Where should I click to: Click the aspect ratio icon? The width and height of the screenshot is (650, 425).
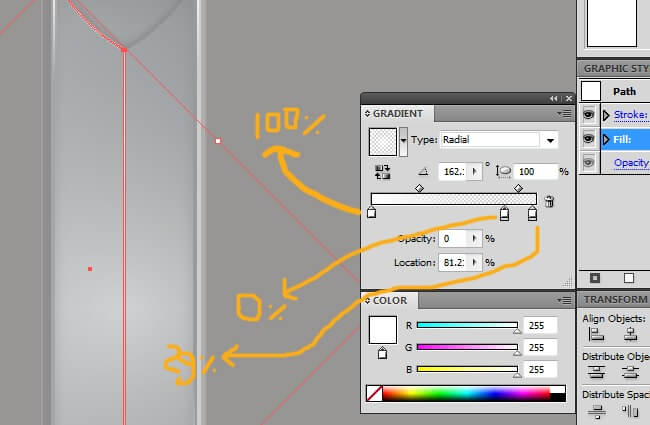point(503,171)
